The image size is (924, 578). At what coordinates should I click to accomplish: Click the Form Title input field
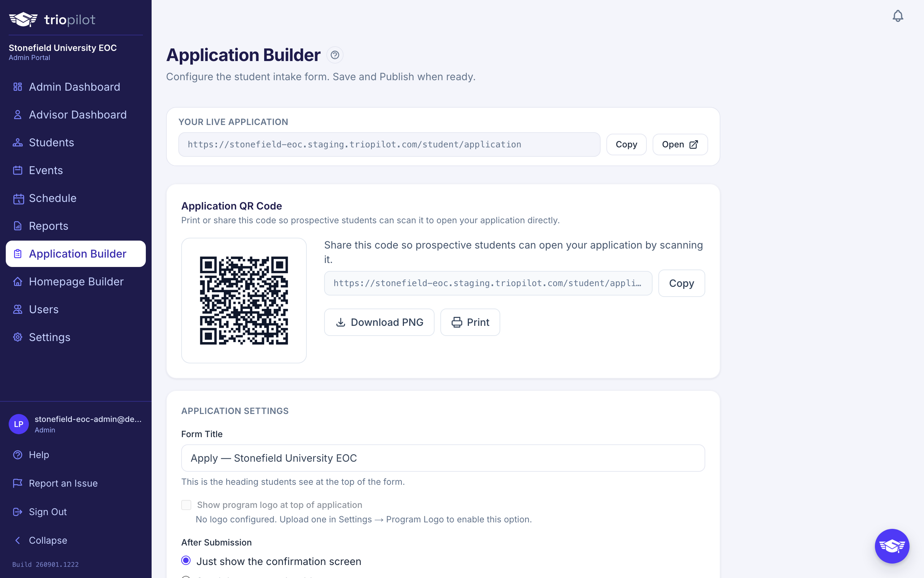(x=443, y=458)
